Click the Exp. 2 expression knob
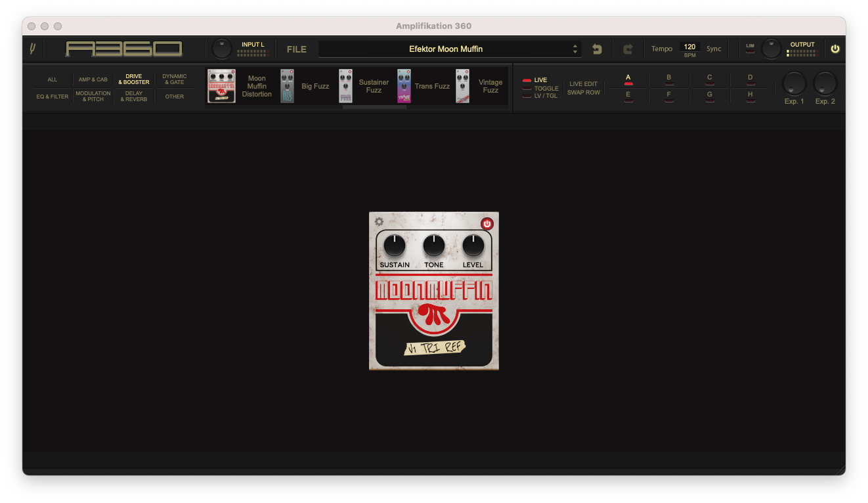868x503 pixels. point(825,83)
